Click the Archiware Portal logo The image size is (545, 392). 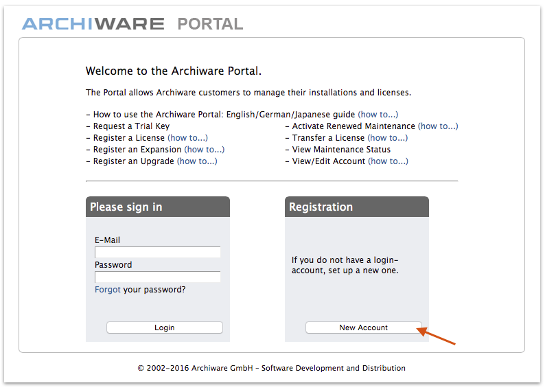132,24
